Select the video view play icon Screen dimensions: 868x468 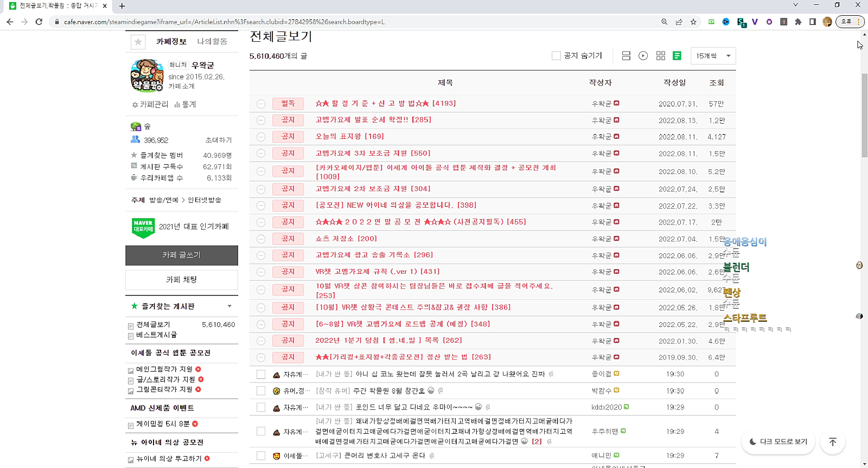643,56
